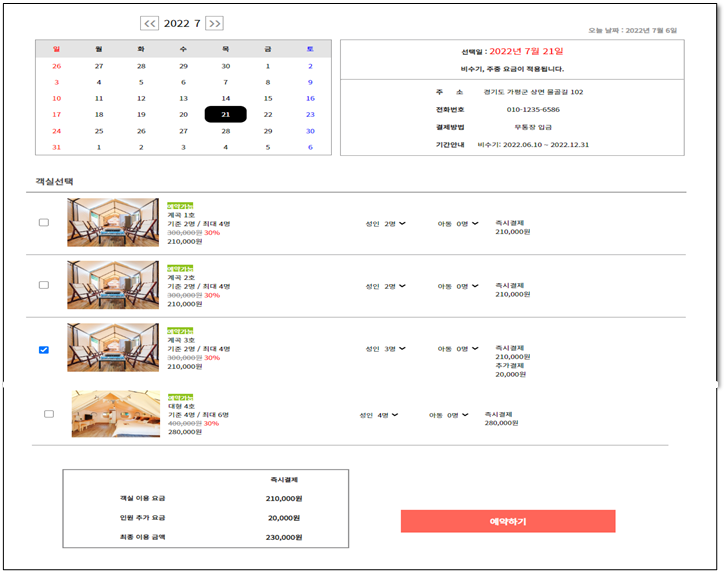Screen dimensions: 726x571
Task: Select Sunday July 3 in calendar
Action: 56,82
